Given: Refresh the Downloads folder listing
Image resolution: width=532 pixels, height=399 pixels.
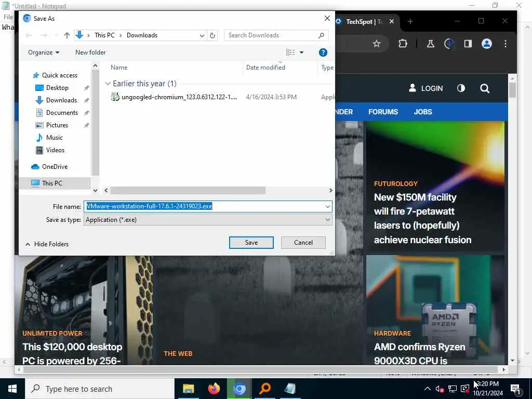Looking at the screenshot, I should pyautogui.click(x=212, y=35).
